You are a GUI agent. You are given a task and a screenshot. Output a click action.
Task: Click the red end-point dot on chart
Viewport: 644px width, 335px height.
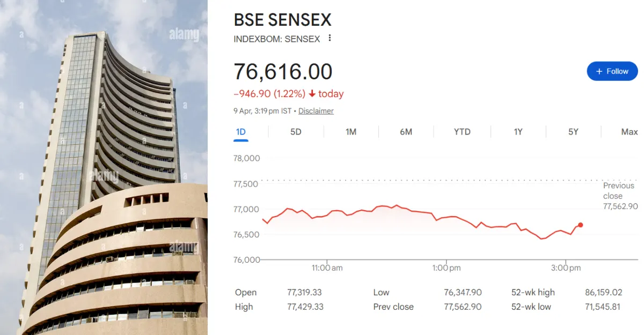[x=581, y=225]
